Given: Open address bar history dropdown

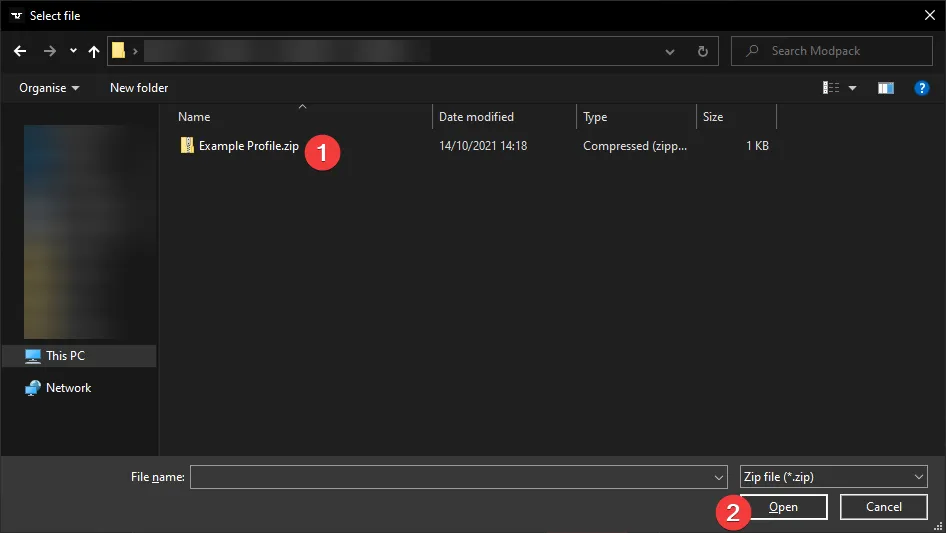Looking at the screenshot, I should click(670, 52).
